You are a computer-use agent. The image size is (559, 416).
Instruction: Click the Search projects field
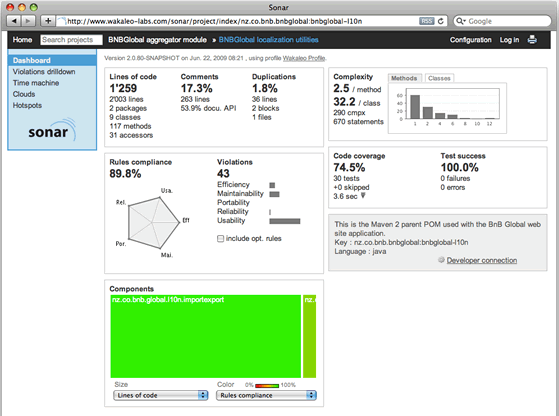[71, 40]
